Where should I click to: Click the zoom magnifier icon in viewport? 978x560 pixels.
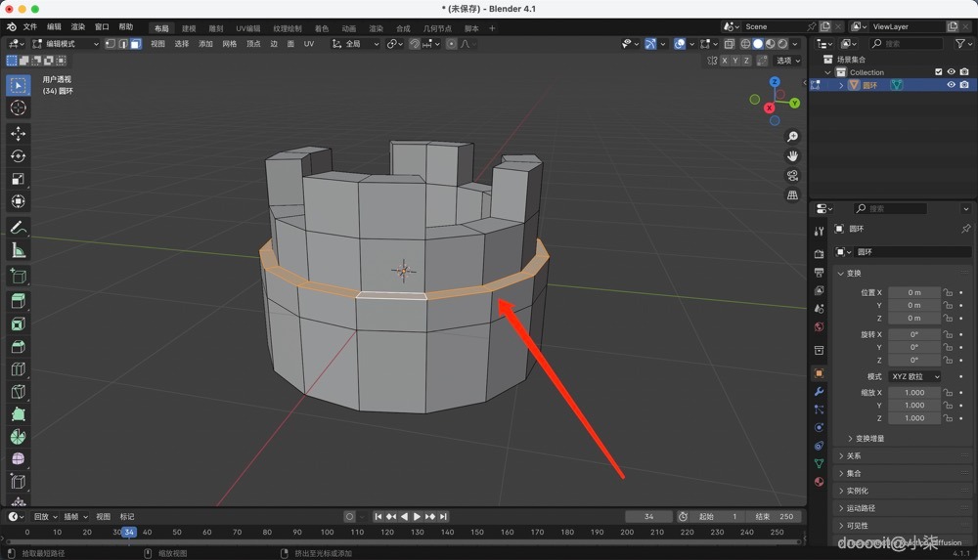pyautogui.click(x=792, y=137)
